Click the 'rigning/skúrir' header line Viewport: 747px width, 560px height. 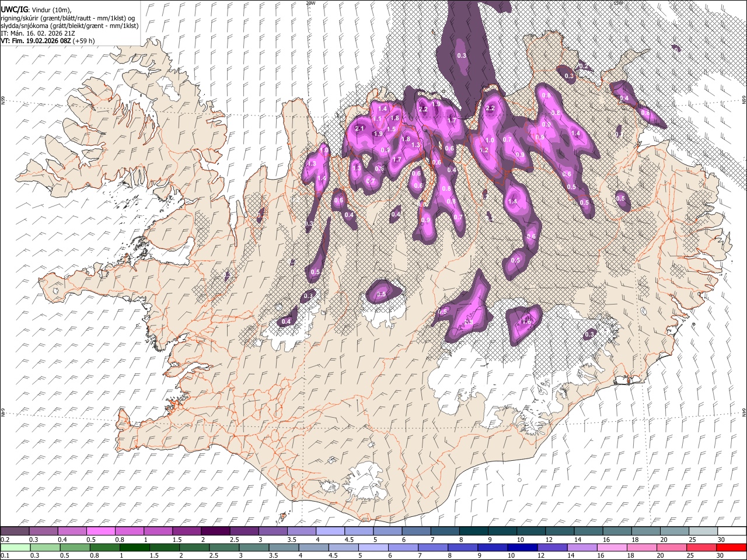pos(68,18)
